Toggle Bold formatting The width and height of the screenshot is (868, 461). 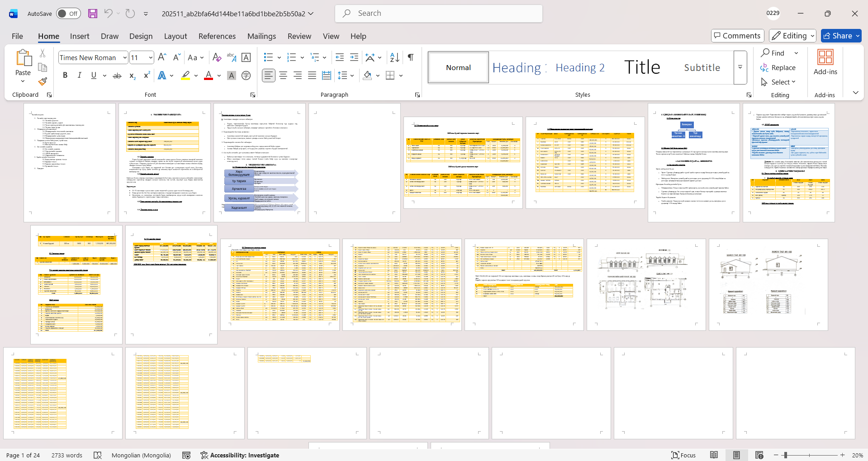point(65,75)
